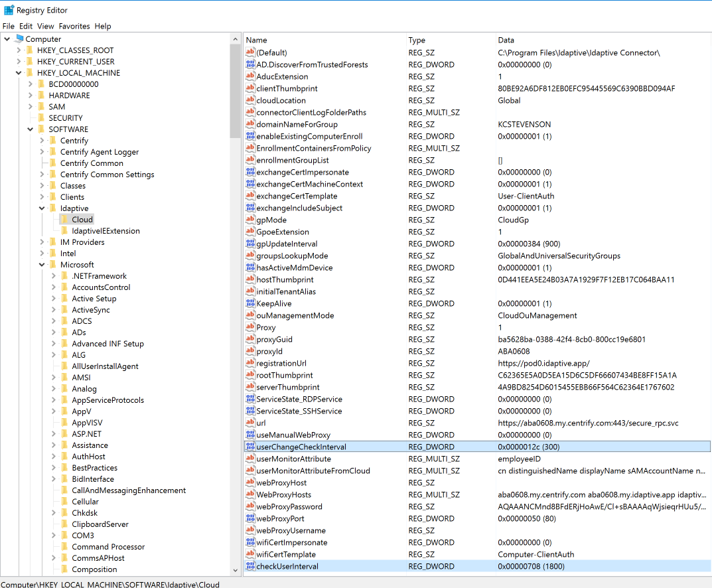Screen dimensions: 712x588
Task: Click the DWORD icon beside AD.DiscoverFromTrustedForests
Action: pos(251,64)
